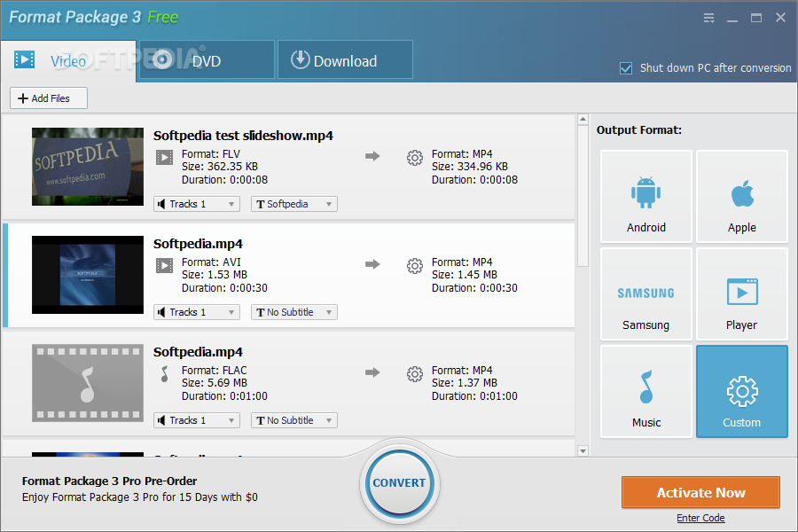Select the AVI Softpedia.mp4 thumbnail
Image resolution: width=798 pixels, height=532 pixels.
[88, 274]
